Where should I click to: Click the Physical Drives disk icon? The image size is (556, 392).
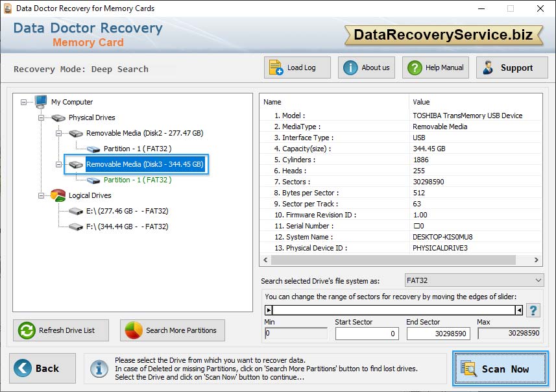point(58,117)
